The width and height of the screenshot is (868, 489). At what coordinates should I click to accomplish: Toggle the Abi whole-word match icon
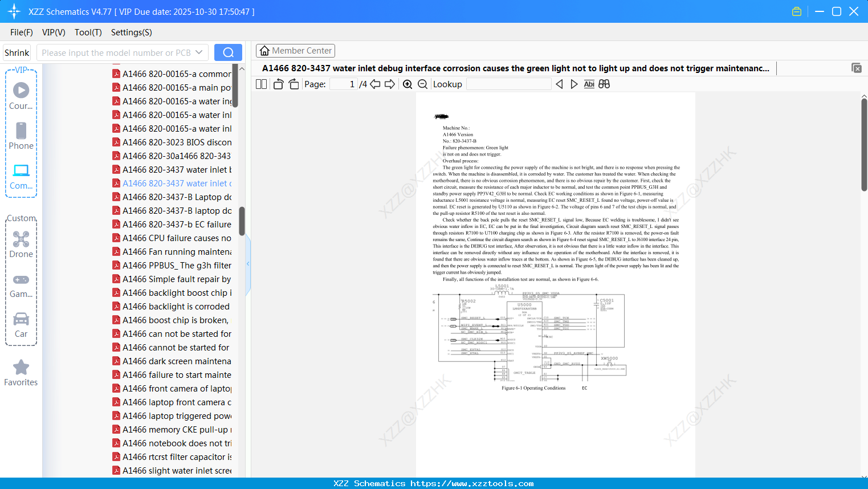(589, 84)
